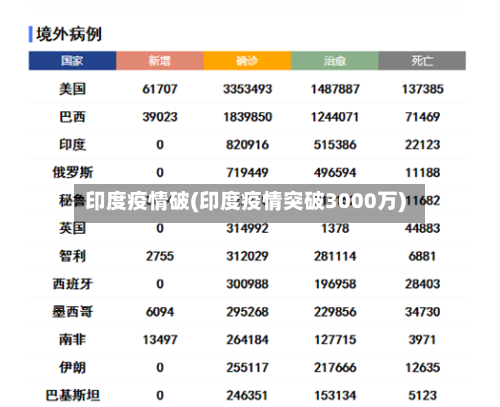Select 美国 recovered value 1487887
Screen dimensions: 500x407
tap(335, 89)
